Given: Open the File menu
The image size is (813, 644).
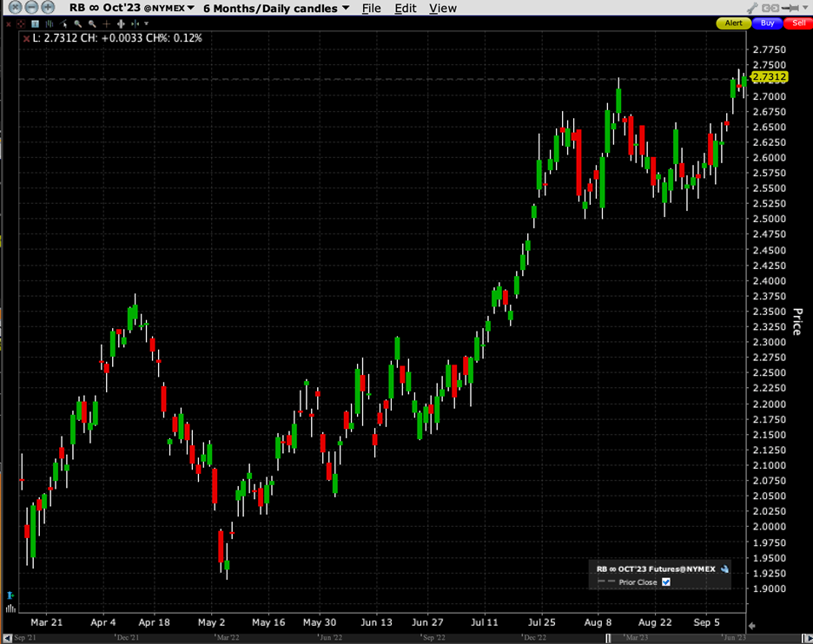Looking at the screenshot, I should point(371,8).
